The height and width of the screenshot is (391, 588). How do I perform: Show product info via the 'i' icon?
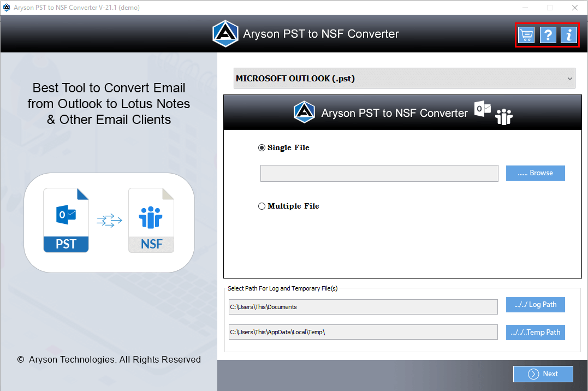(569, 35)
